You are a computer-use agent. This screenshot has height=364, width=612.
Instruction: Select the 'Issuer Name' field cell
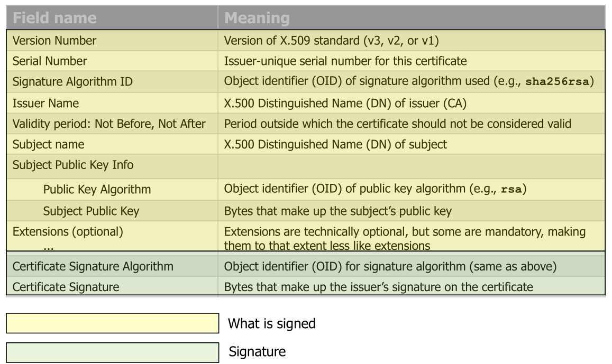tap(45, 103)
